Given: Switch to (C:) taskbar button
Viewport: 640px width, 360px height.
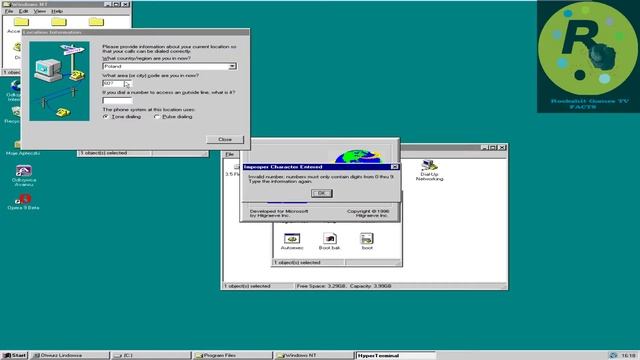Looking at the screenshot, I should [151, 356].
